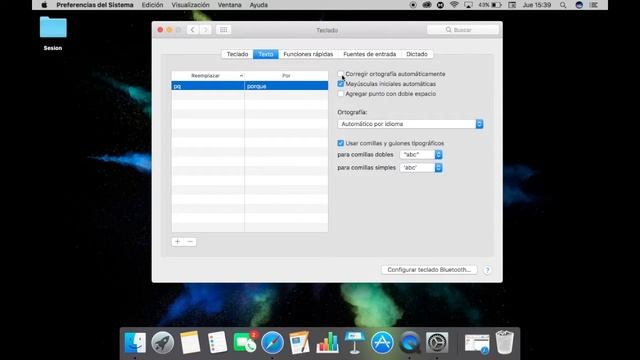Sort by the Reemplazar column header

208,76
